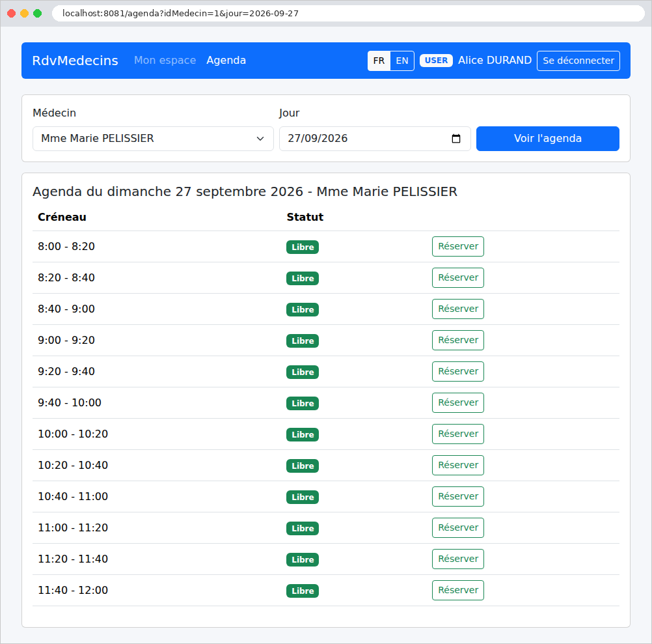Open the Agenda nav item
The image size is (652, 644).
click(x=226, y=61)
